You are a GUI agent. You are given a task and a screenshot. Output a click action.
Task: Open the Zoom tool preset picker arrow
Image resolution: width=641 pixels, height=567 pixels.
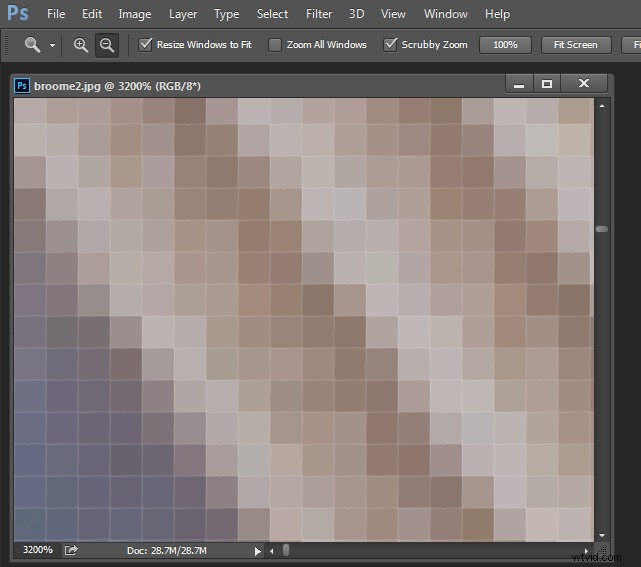pos(52,45)
